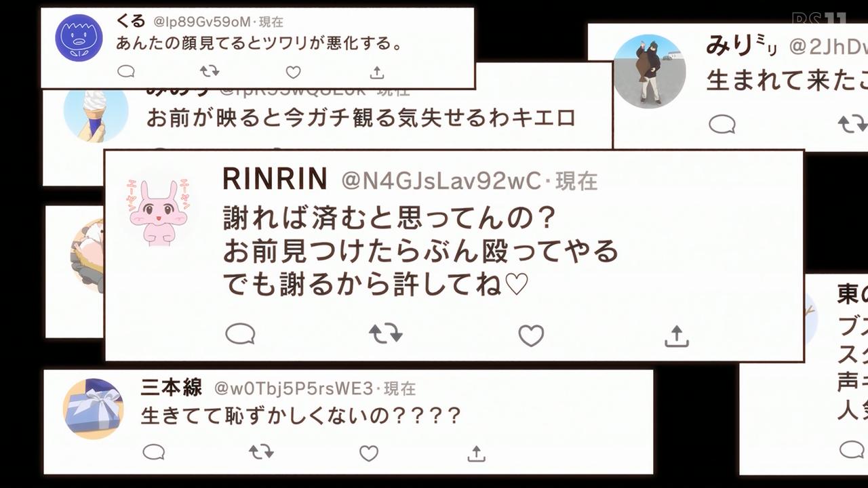868x488 pixels.
Task: Share RINRIN's tweet via upload icon
Action: [676, 335]
